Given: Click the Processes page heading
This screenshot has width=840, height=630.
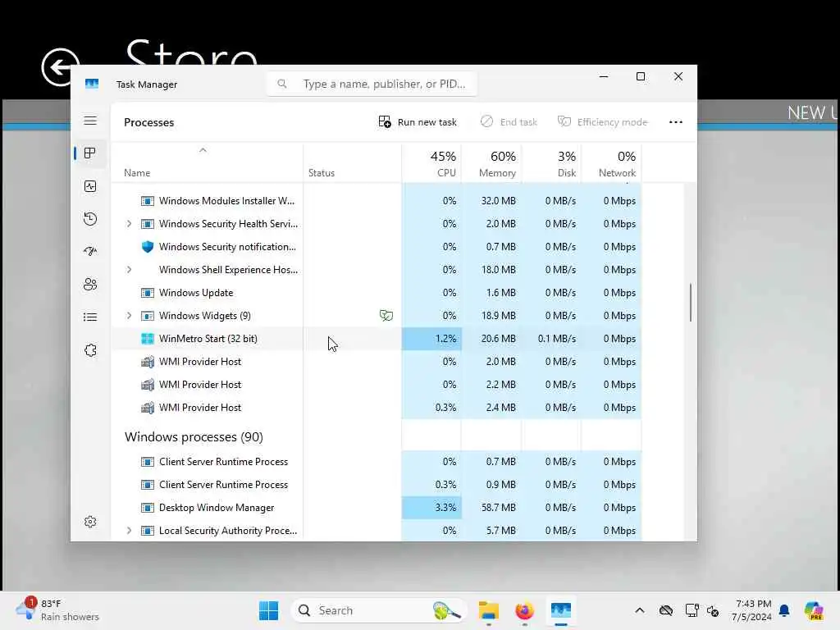Looking at the screenshot, I should point(149,122).
